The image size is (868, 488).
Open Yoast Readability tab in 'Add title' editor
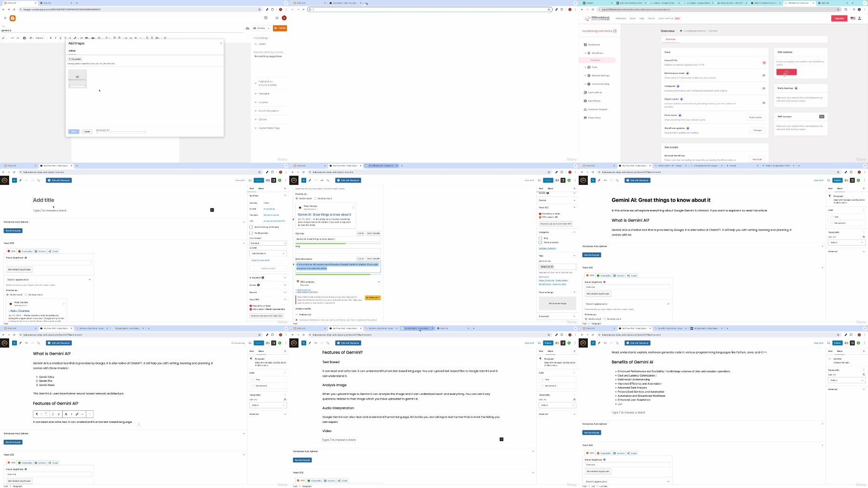coord(25,251)
